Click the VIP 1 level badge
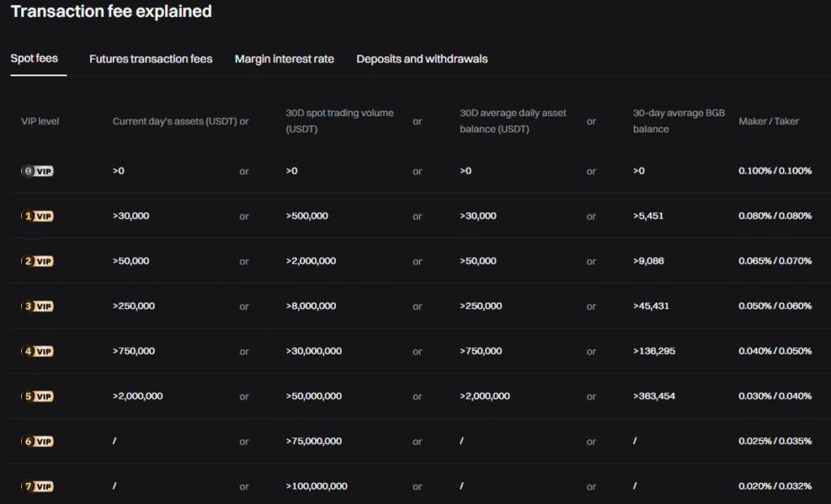The image size is (831, 504). coord(37,216)
